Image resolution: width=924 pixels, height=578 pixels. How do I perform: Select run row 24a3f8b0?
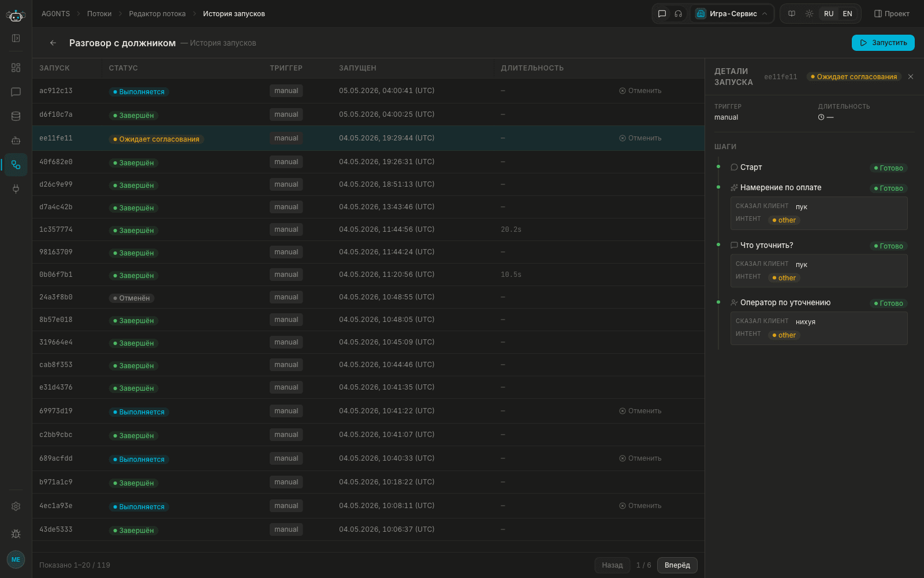368,297
